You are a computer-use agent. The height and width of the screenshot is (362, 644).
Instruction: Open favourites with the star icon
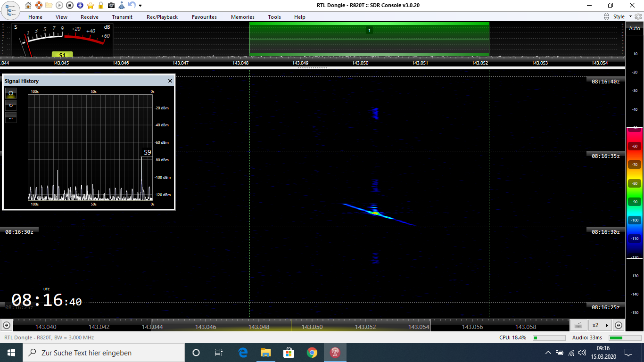pyautogui.click(x=91, y=5)
